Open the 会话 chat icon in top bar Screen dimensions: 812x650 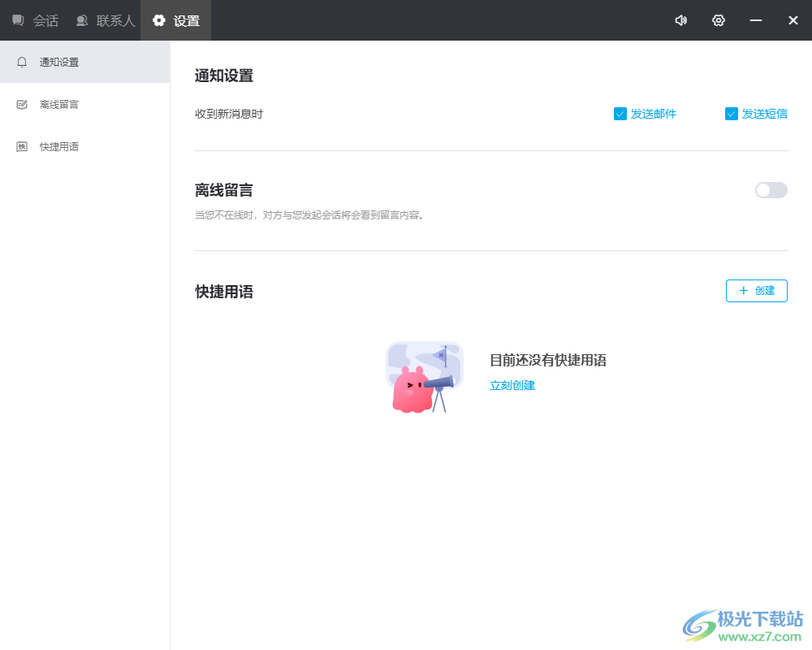click(18, 20)
